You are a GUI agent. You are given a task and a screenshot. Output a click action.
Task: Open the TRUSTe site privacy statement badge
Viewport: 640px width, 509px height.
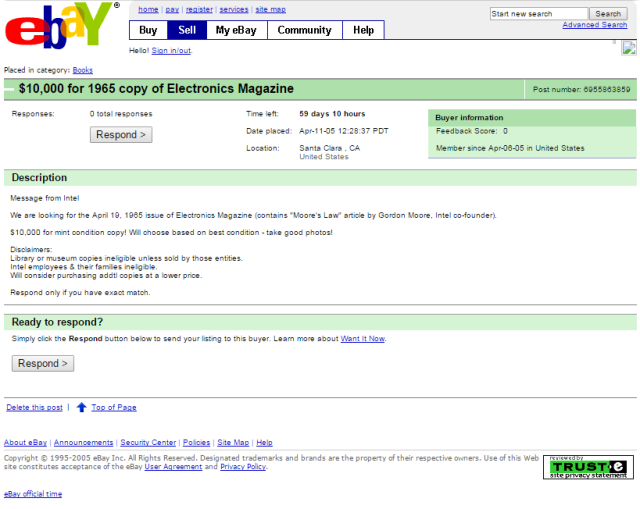click(x=588, y=467)
